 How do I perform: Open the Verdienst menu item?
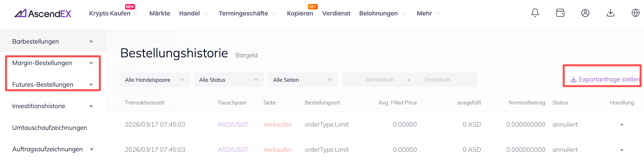[x=336, y=13]
